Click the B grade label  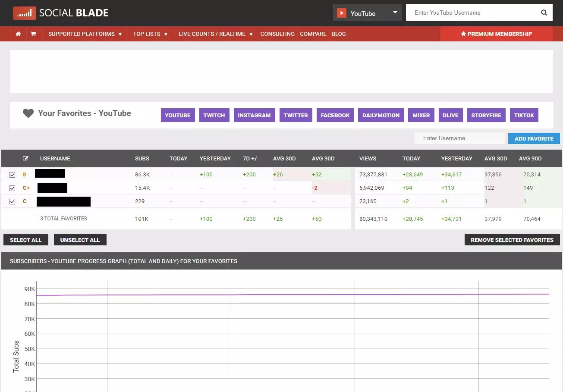[25, 175]
